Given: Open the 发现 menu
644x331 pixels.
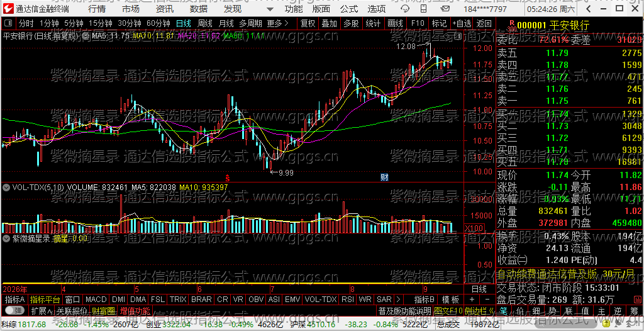Looking at the screenshot, I should tap(233, 9).
